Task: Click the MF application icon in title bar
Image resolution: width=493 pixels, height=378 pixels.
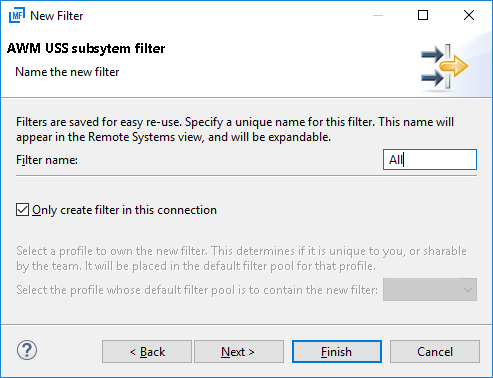Action: click(x=17, y=15)
